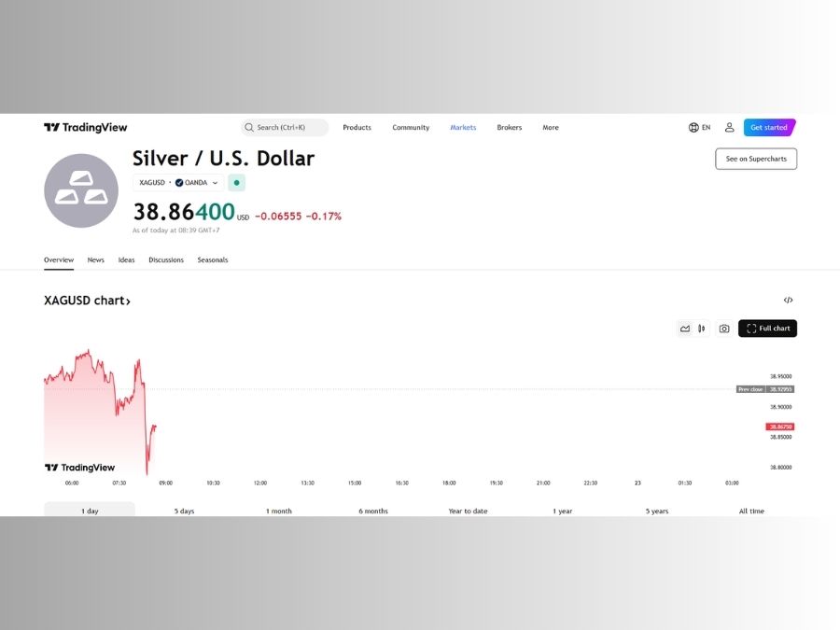The height and width of the screenshot is (630, 840).
Task: Click the Get started button
Action: pos(769,128)
